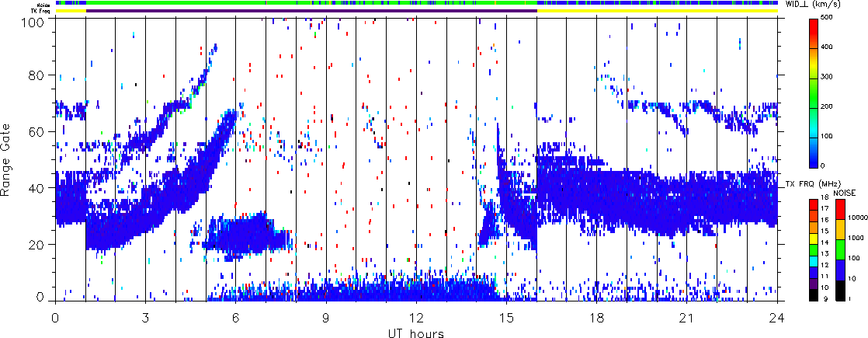
Task: Click the '1000' label in NOISE legend
Action: 856,239
